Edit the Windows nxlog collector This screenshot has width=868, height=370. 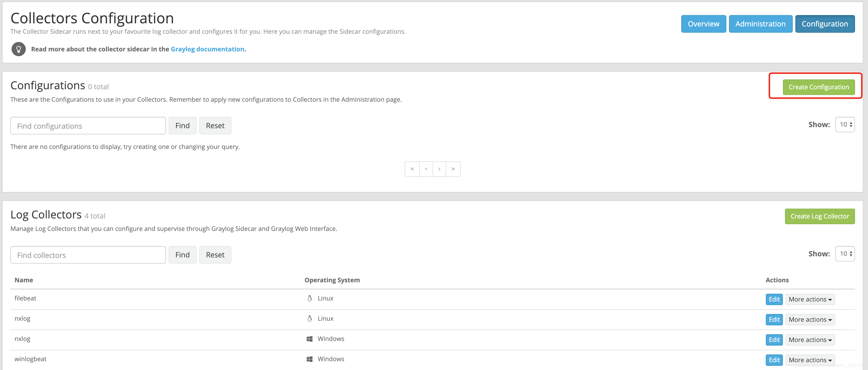click(x=774, y=340)
